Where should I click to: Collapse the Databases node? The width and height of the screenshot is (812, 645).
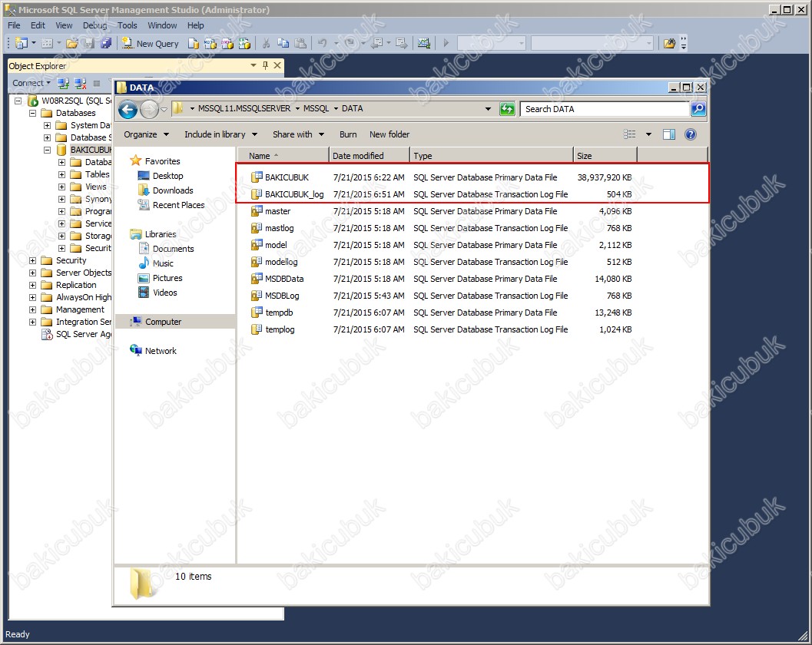(32, 113)
